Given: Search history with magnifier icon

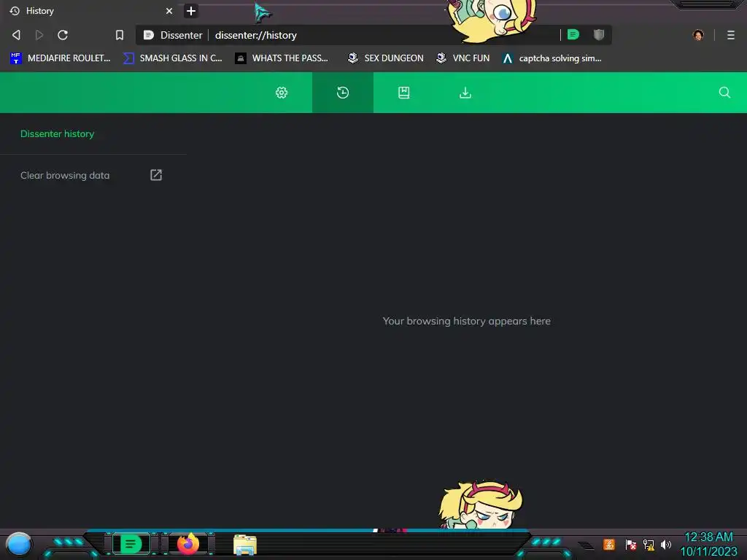Looking at the screenshot, I should click(x=724, y=93).
